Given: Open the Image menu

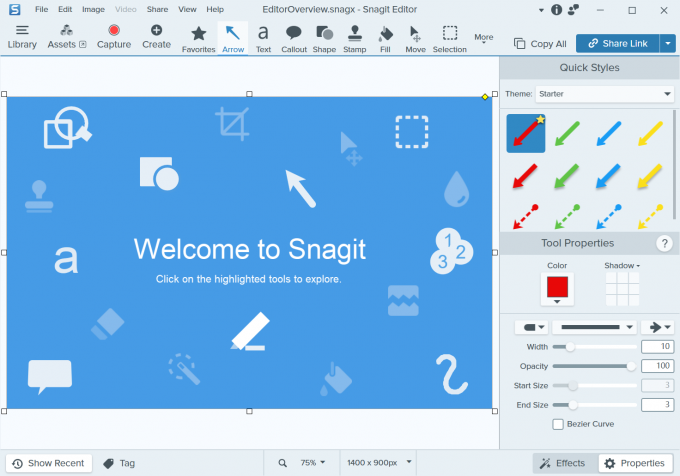Looking at the screenshot, I should [x=93, y=9].
